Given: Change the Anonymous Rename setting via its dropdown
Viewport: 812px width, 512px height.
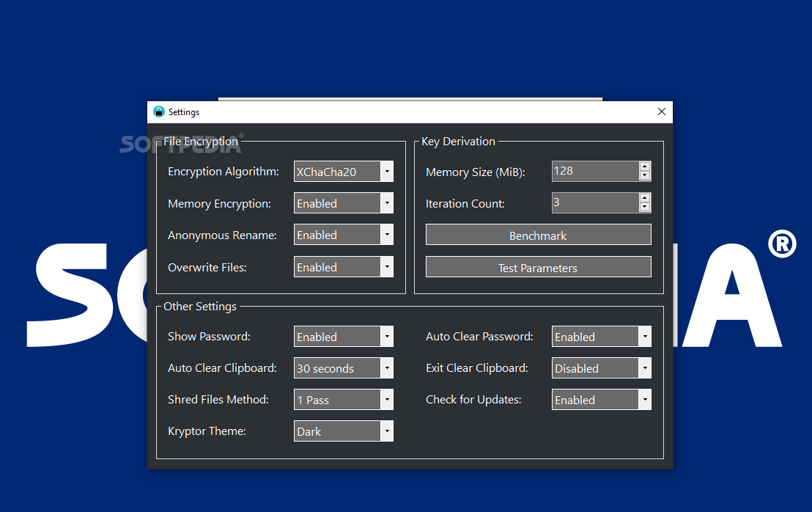Looking at the screenshot, I should point(387,234).
